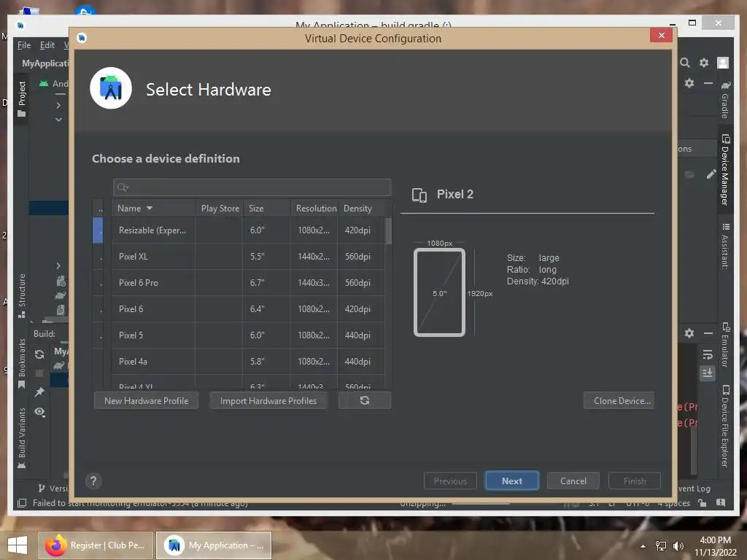
Task: Open IDE settings gear in top toolbar
Action: pyautogui.click(x=704, y=63)
